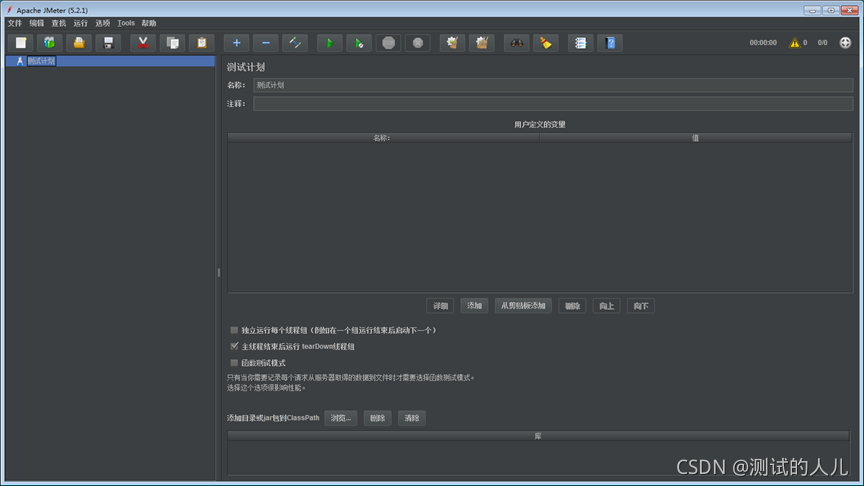This screenshot has width=864, height=486.
Task: Click the 名称 input field
Action: [x=553, y=85]
